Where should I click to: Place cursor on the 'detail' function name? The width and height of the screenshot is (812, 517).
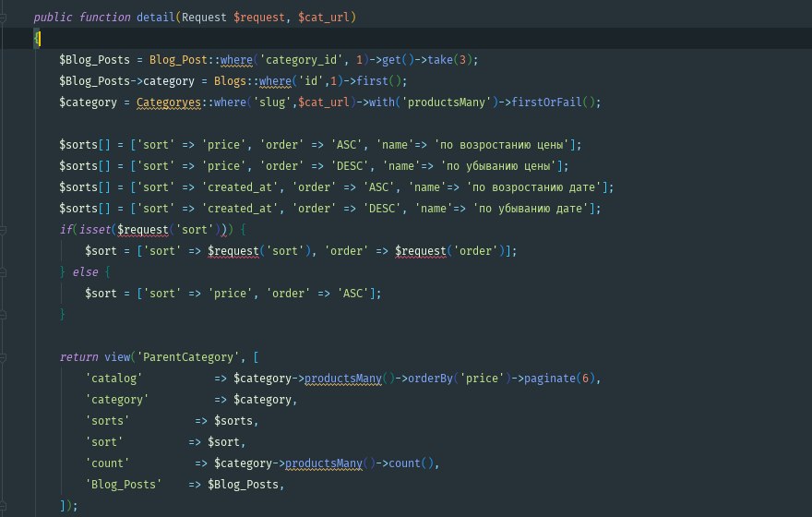155,18
